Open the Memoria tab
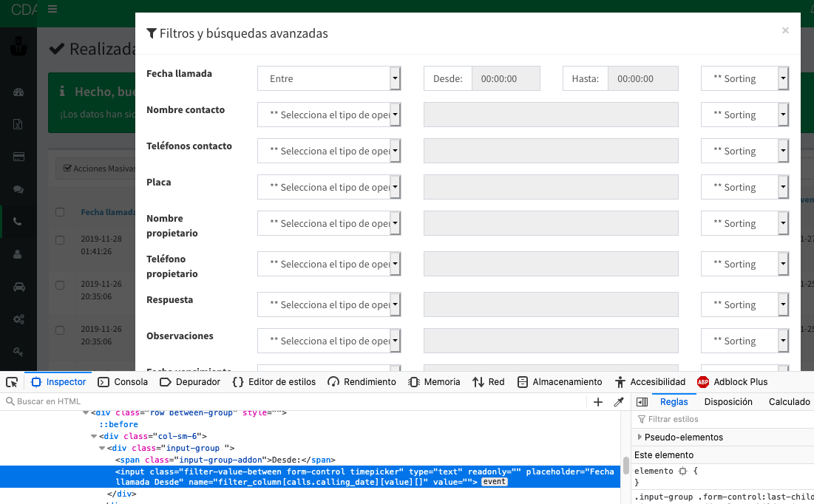The image size is (814, 504). point(435,382)
